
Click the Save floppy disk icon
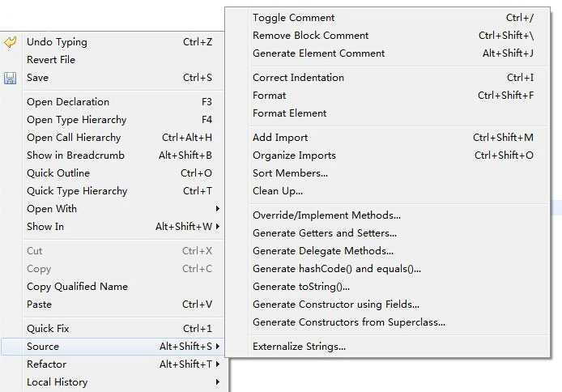[10, 78]
